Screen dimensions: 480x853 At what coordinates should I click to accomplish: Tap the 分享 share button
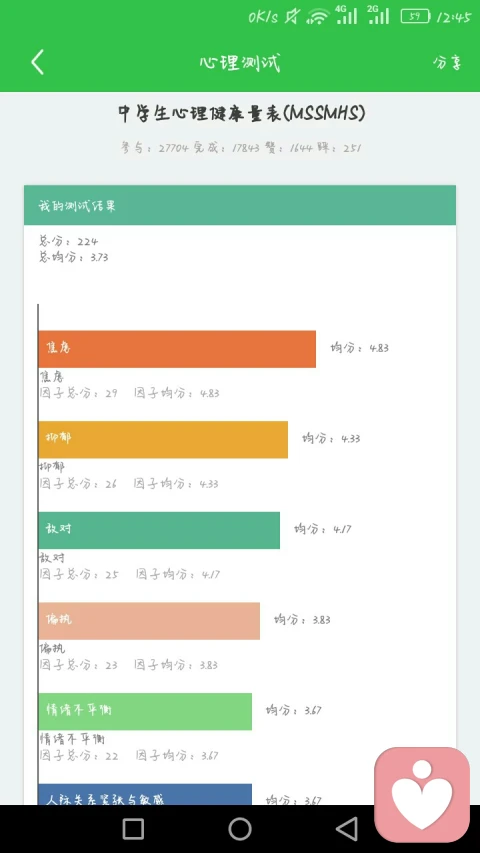tap(447, 63)
